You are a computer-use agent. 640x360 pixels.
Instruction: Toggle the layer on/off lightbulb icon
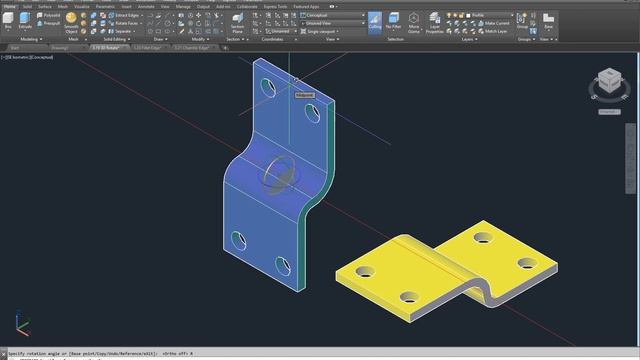[449, 15]
